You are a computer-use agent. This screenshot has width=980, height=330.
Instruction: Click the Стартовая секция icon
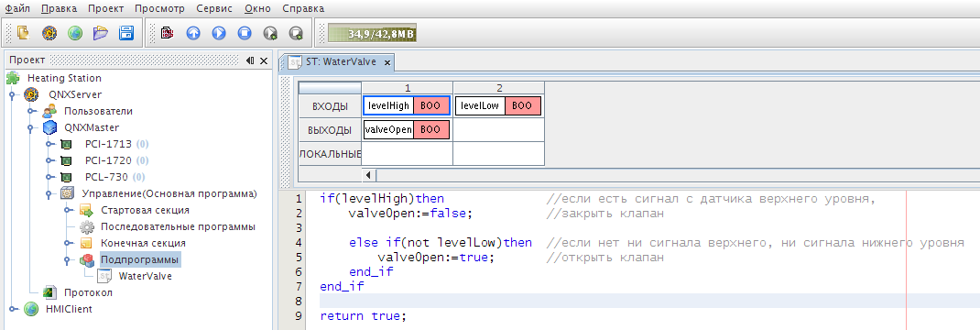85,210
